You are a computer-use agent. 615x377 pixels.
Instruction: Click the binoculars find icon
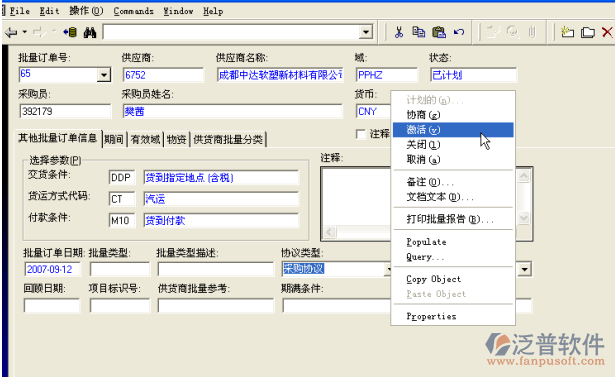coord(90,32)
